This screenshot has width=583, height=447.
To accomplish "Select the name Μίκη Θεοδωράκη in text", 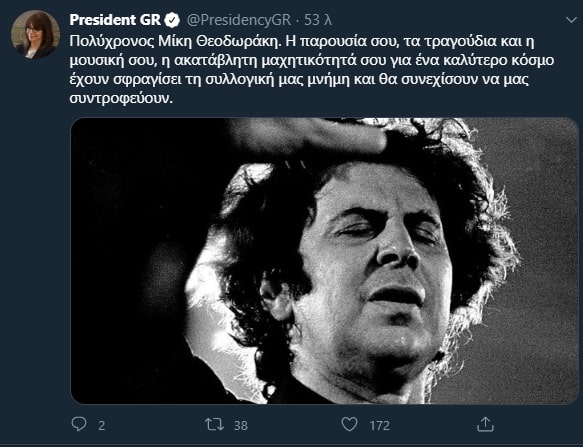I will point(218,41).
